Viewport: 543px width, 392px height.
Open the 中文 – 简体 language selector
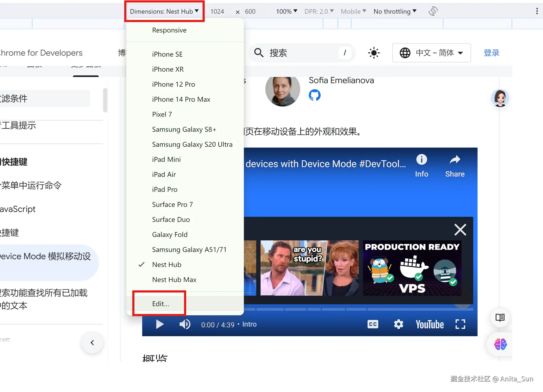click(x=431, y=53)
